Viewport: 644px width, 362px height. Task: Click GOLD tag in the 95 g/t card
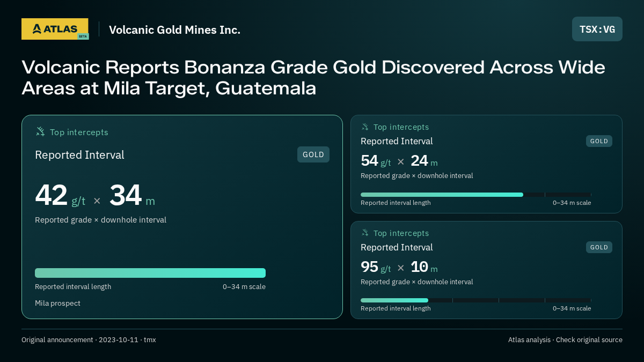point(599,247)
